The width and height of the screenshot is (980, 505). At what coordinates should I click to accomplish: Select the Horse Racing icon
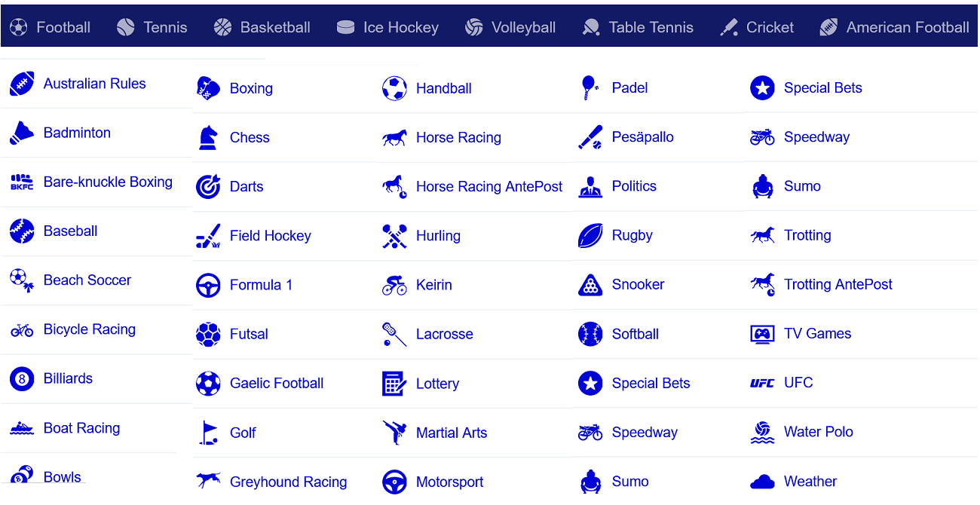393,137
